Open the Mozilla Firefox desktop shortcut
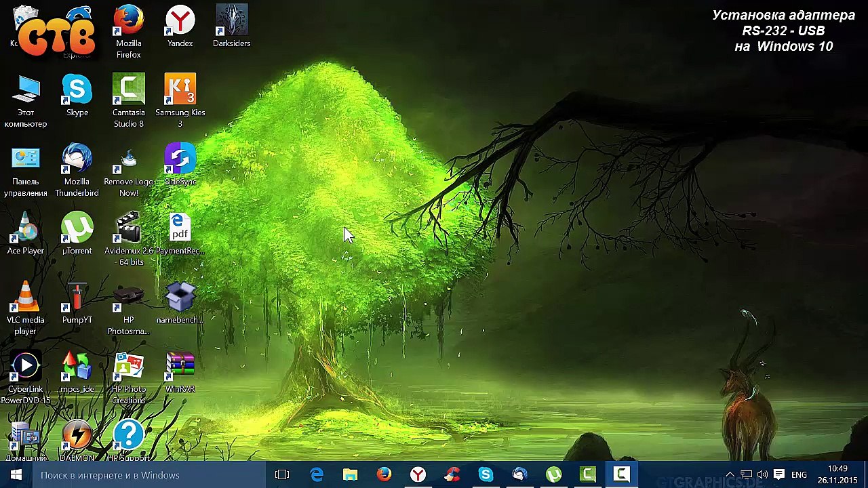The image size is (868, 488). click(128, 32)
